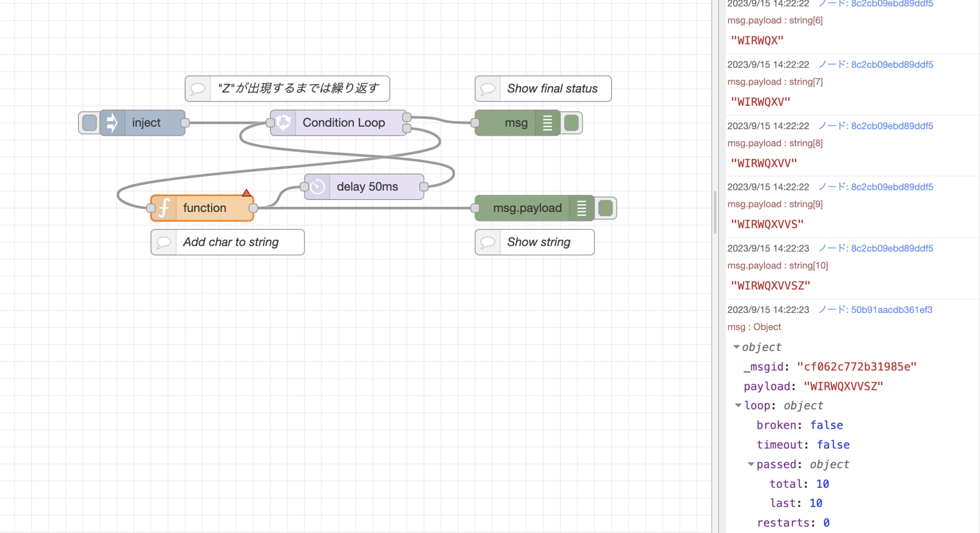Image resolution: width=980 pixels, height=533 pixels.
Task: Click the Show final status comment icon
Action: point(488,89)
